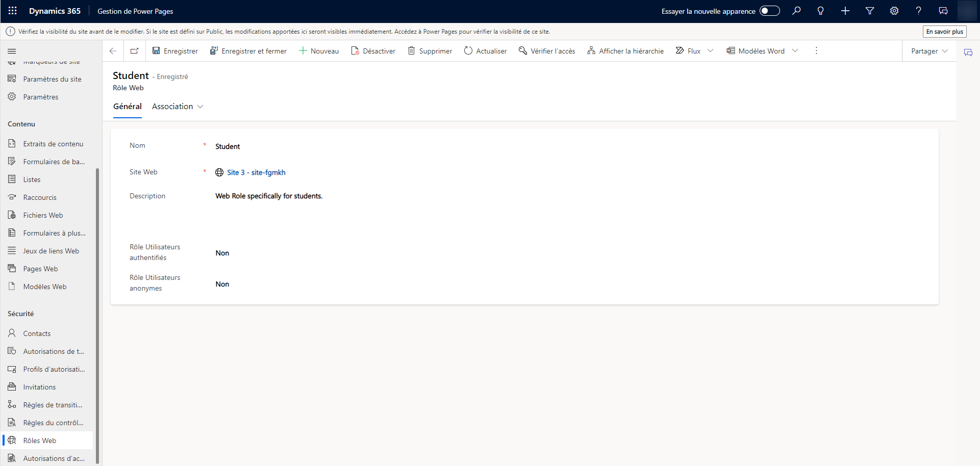The width and height of the screenshot is (980, 466).
Task: Click Enregistrer to save the record
Action: [175, 51]
